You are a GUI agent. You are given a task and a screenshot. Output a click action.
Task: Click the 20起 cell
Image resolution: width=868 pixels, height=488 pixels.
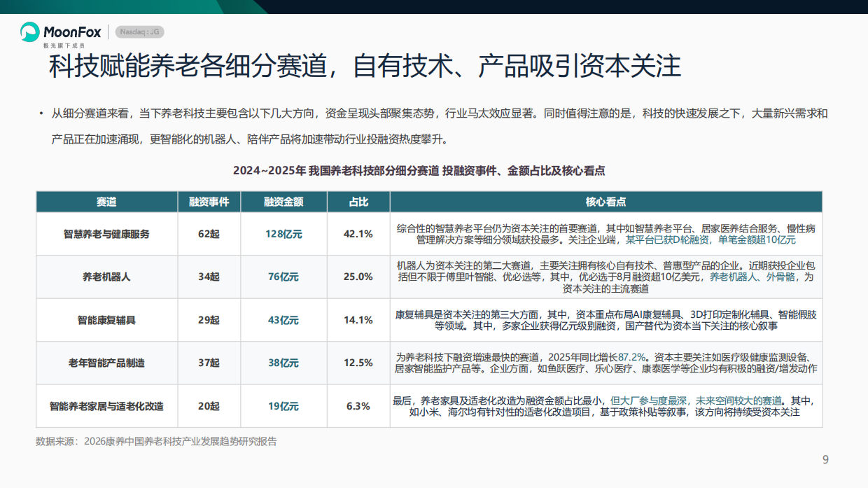(209, 406)
